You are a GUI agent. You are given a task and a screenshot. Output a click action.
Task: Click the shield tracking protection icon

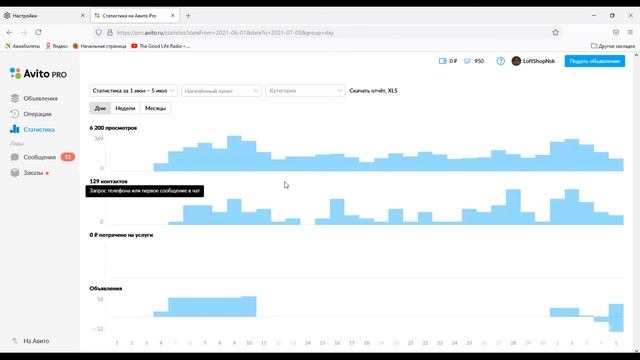click(99, 32)
